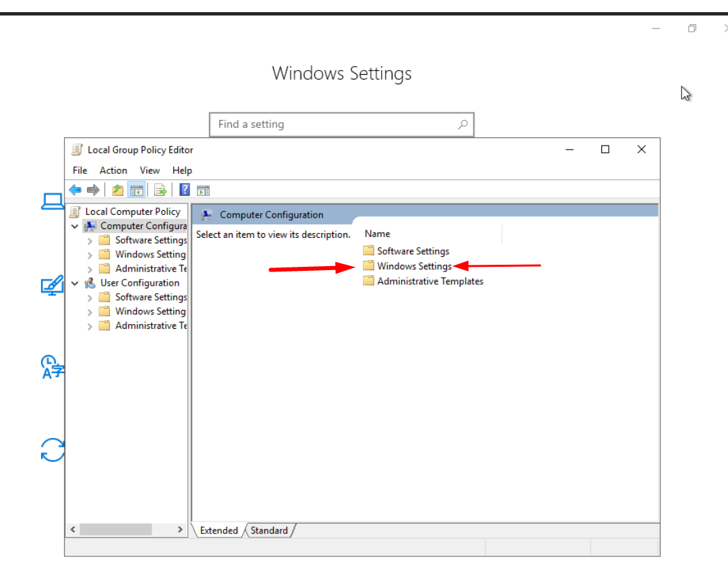Viewport: 728px width, 574px height.
Task: Toggle Show/Hide Action Pane toolbar icon
Action: click(x=203, y=190)
